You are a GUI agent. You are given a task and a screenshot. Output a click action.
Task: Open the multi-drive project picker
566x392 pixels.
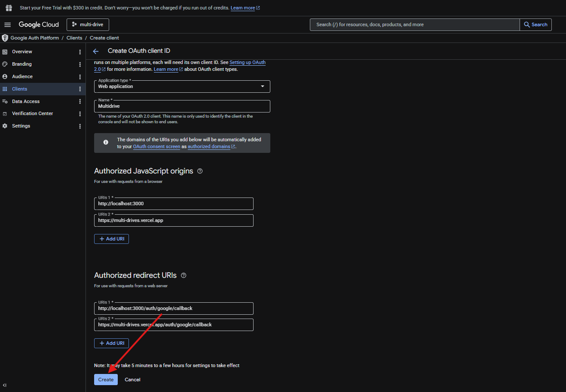(88, 24)
